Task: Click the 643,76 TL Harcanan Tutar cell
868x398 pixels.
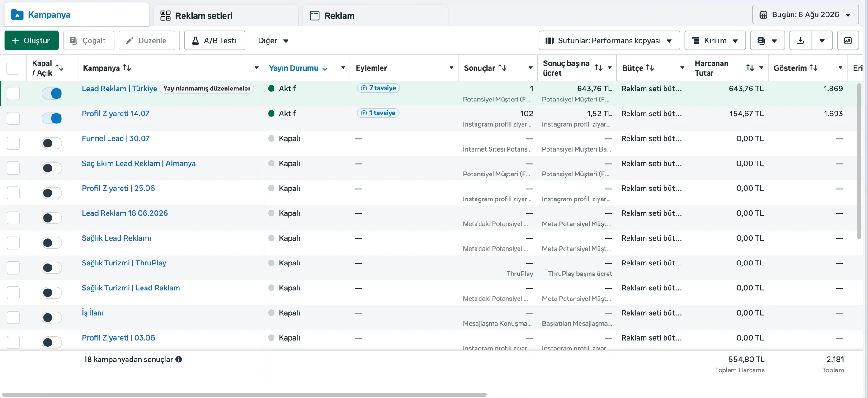Action: coord(746,89)
